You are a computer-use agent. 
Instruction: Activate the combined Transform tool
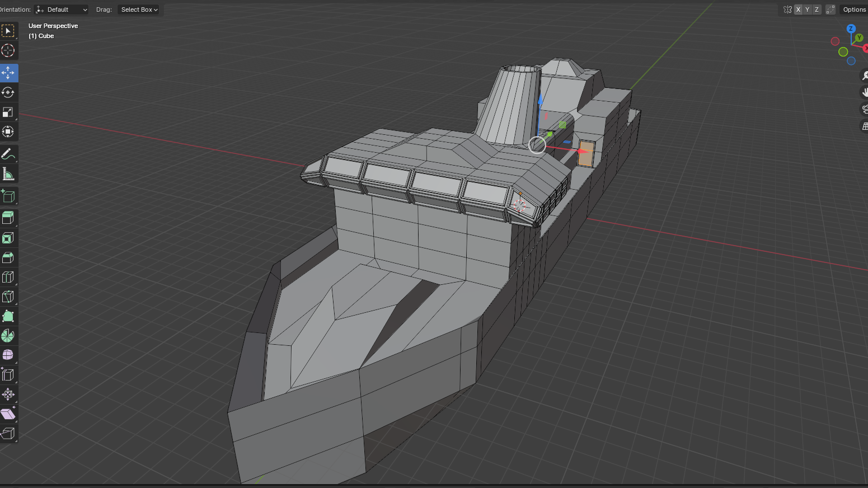8,132
